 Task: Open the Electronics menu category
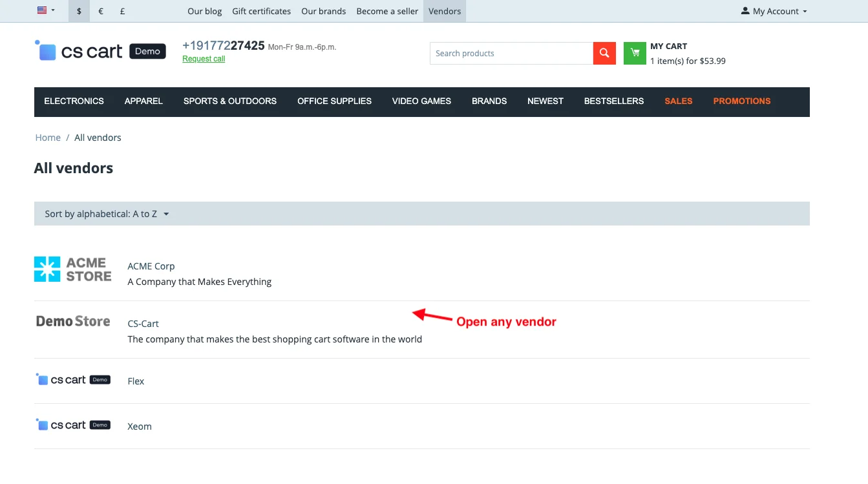point(74,101)
